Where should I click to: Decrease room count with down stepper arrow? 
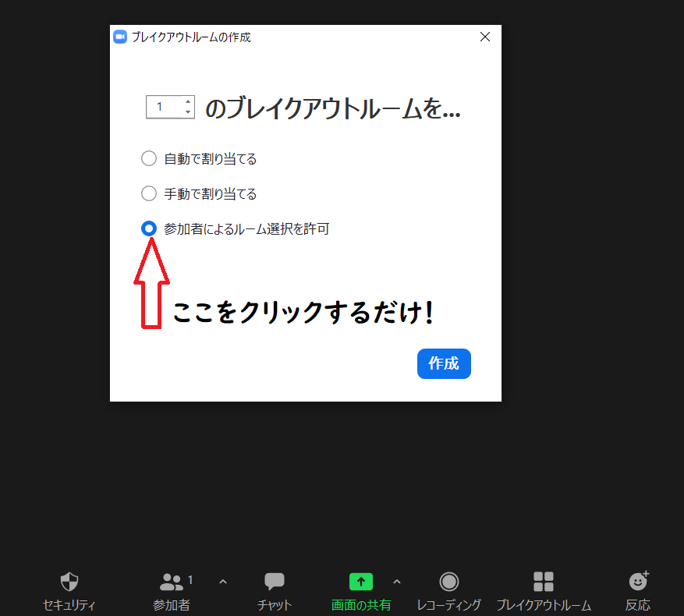188,112
